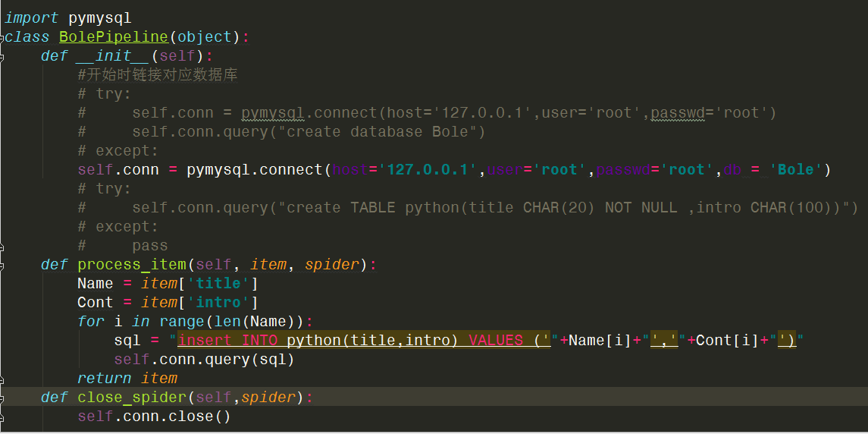Screen dimensions: 868x434
Task: Click the comment '#开始时链接对应数据库'
Action: [158, 75]
